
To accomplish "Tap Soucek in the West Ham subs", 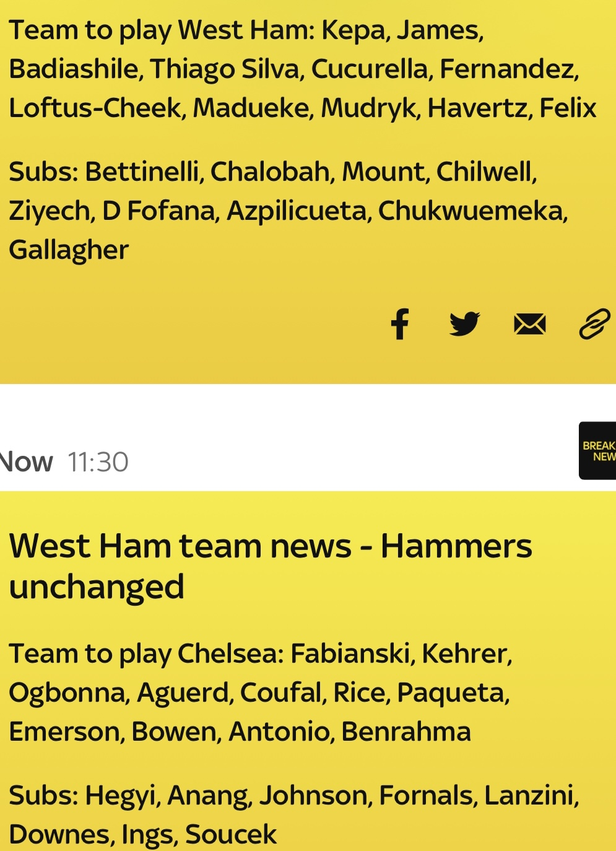I will pyautogui.click(x=230, y=834).
